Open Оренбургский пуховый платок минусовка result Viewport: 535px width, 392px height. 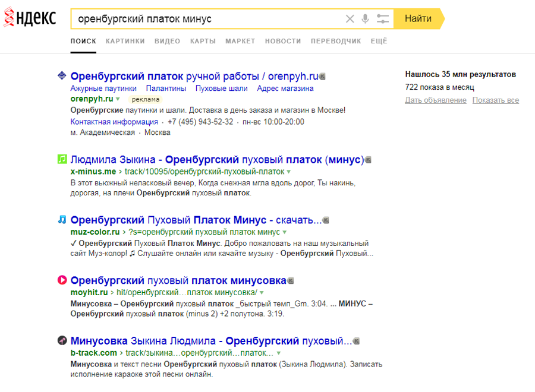(178, 280)
